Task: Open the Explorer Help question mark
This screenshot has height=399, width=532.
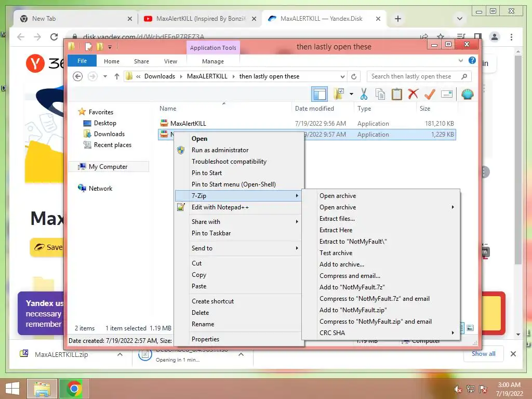Action: point(472,60)
